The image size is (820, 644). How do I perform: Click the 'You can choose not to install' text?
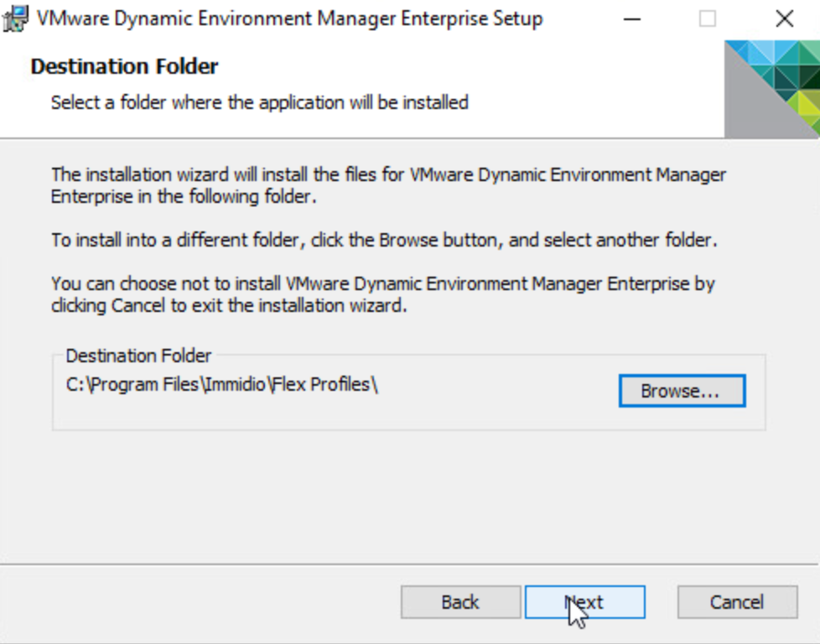click(382, 293)
